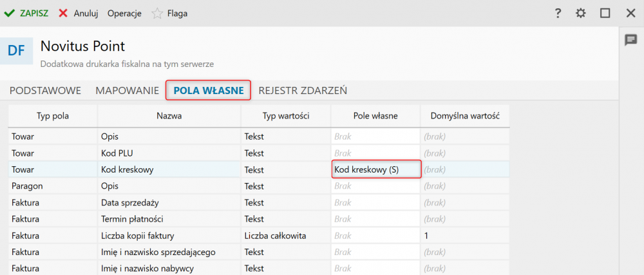The height and width of the screenshot is (275, 644).
Task: Click the Flaga label
Action: click(x=178, y=14)
